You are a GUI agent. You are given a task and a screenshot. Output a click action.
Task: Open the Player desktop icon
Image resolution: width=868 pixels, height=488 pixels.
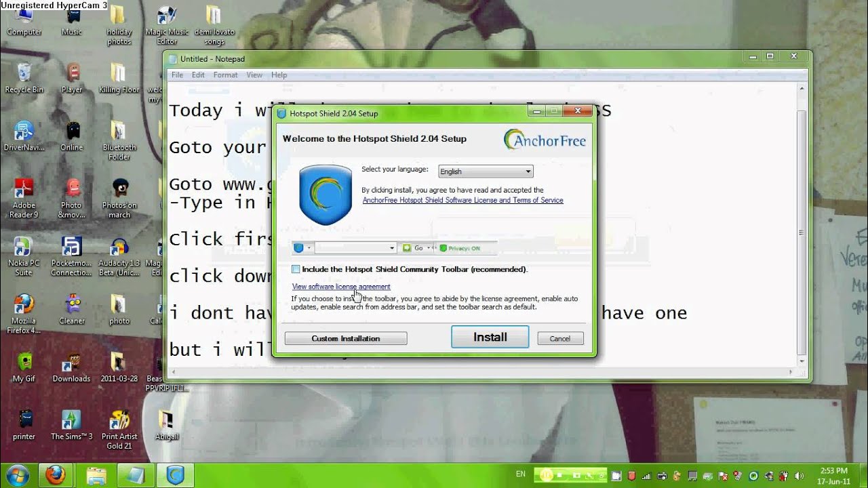pos(72,78)
